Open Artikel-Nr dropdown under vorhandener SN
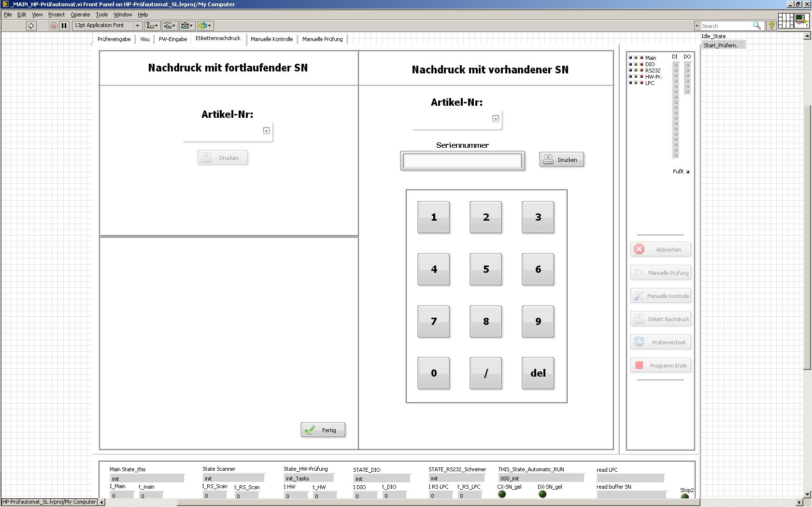The width and height of the screenshot is (812, 507). [496, 119]
